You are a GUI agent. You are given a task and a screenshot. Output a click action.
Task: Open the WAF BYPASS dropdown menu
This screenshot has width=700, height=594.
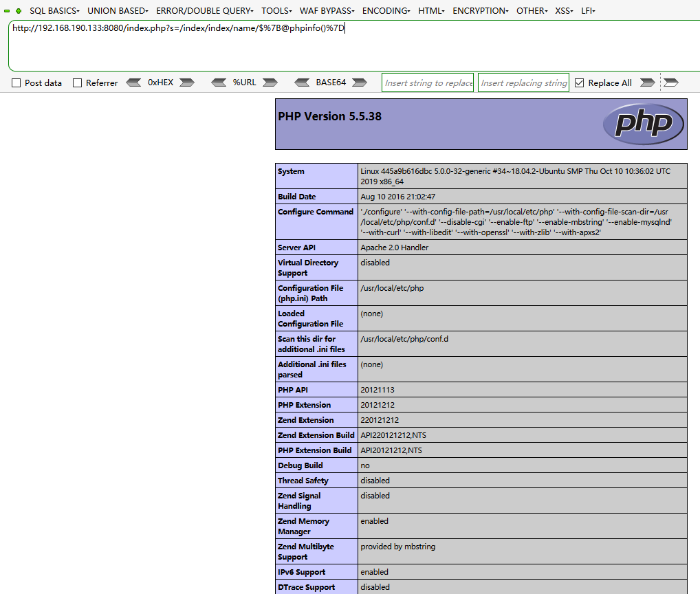pyautogui.click(x=327, y=11)
